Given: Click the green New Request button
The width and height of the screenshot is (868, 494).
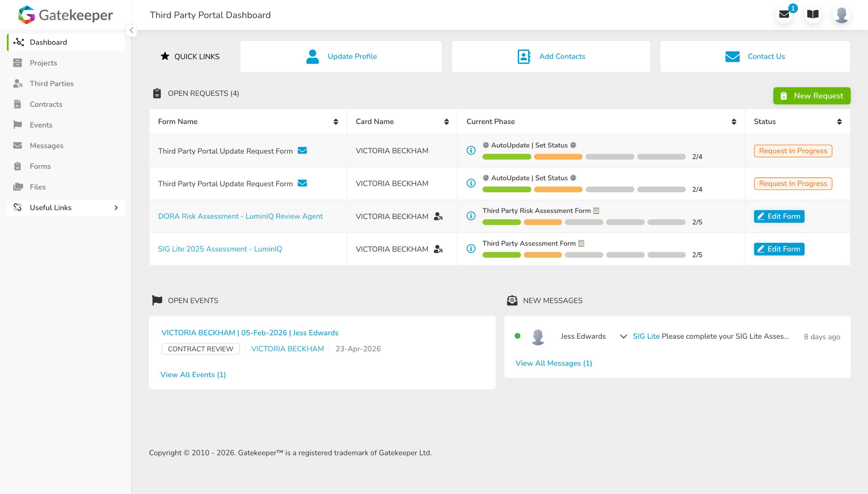Looking at the screenshot, I should [811, 96].
